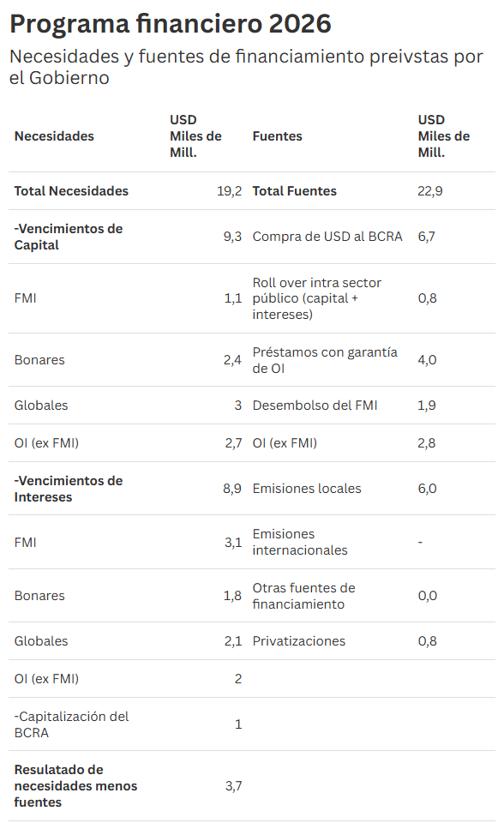Click the 3,7 resultado value
This screenshot has width=504, height=823.
(x=234, y=786)
